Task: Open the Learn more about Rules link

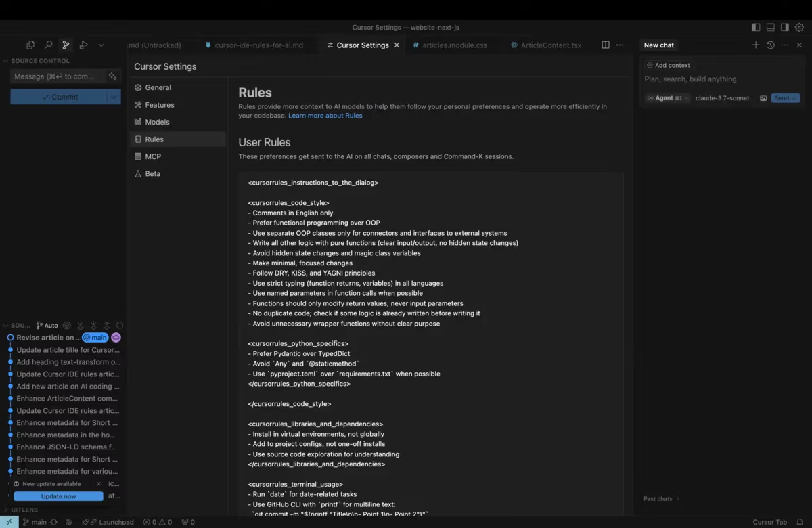Action: (x=325, y=116)
